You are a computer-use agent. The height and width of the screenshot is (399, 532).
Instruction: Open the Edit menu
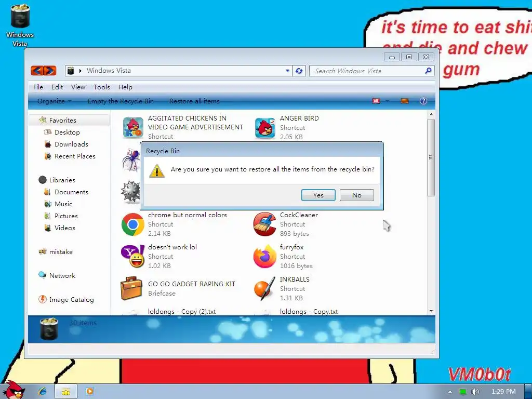(x=57, y=87)
